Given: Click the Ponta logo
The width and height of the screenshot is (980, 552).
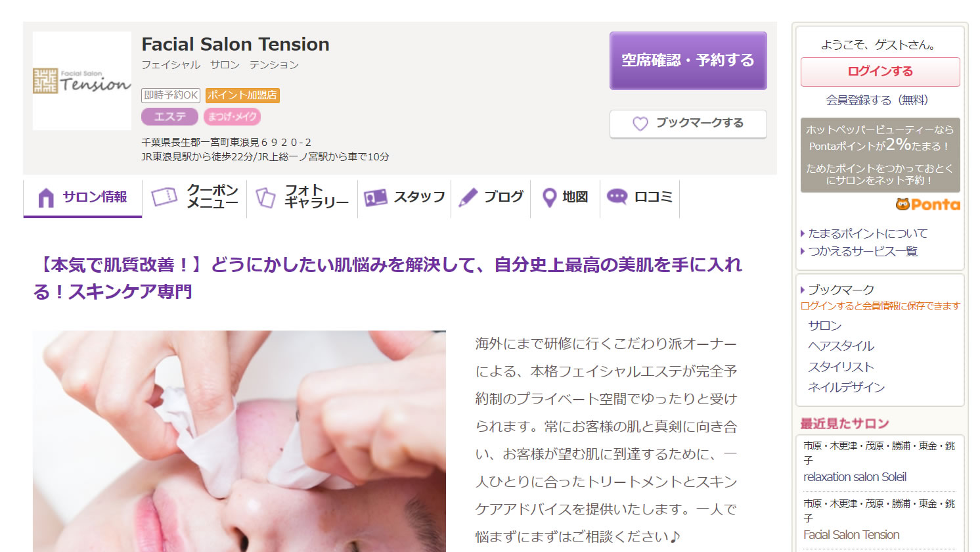Looking at the screenshot, I should 927,204.
